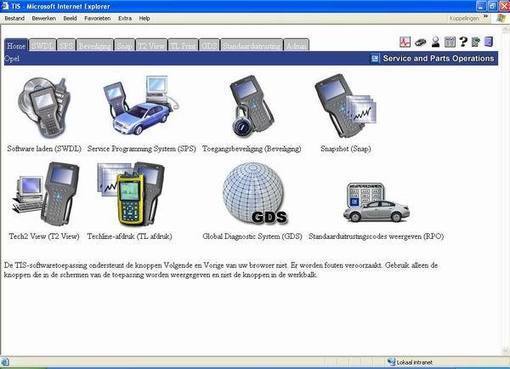
Task: Open the Help menu
Action: click(144, 18)
